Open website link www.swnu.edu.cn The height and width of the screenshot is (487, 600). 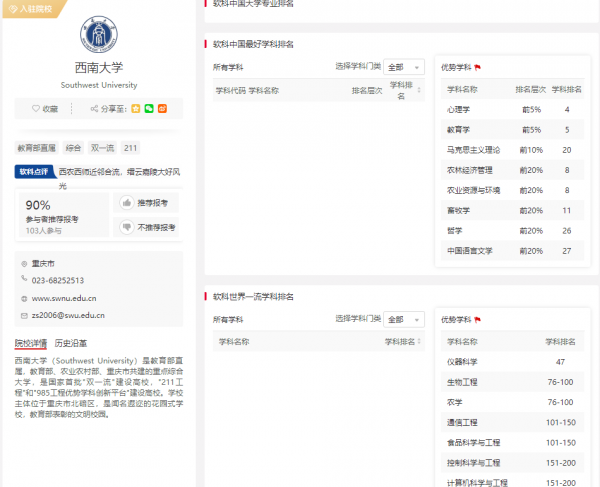point(64,298)
